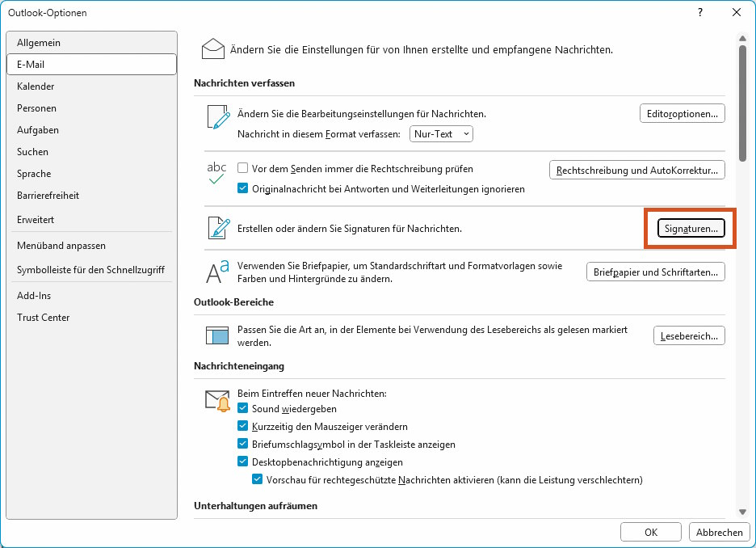This screenshot has height=548, width=756.
Task: Click the page-and-pencil icon next to Bearbeitungseinstellungen
Action: click(x=218, y=117)
